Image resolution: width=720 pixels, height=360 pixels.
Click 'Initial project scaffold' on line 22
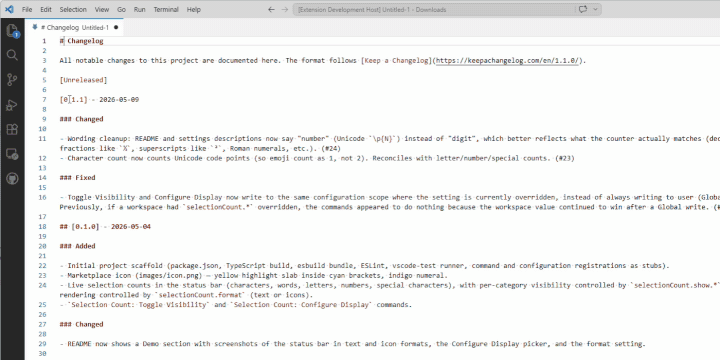pos(115,266)
